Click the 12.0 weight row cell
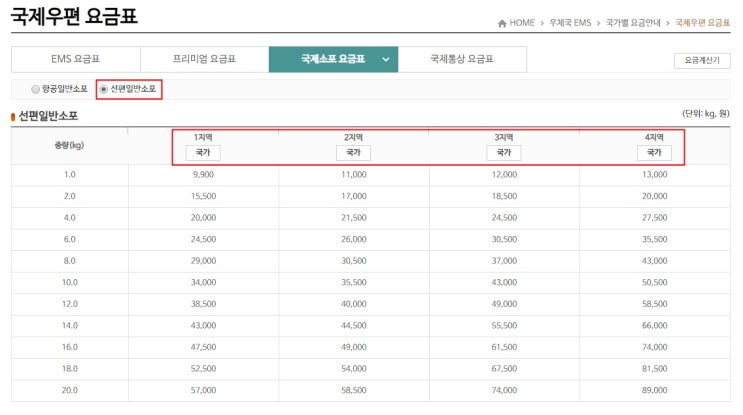Image resolution: width=743 pixels, height=415 pixels. (x=70, y=304)
